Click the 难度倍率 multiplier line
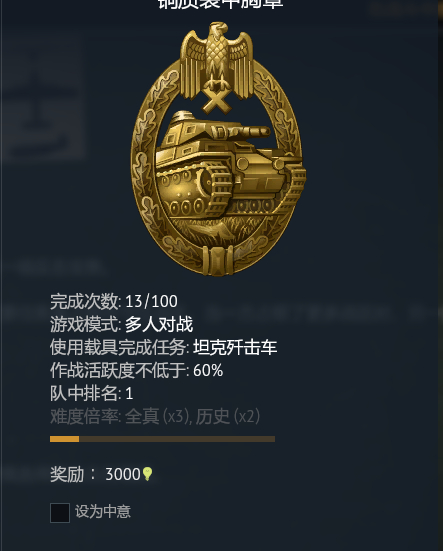 (155, 417)
